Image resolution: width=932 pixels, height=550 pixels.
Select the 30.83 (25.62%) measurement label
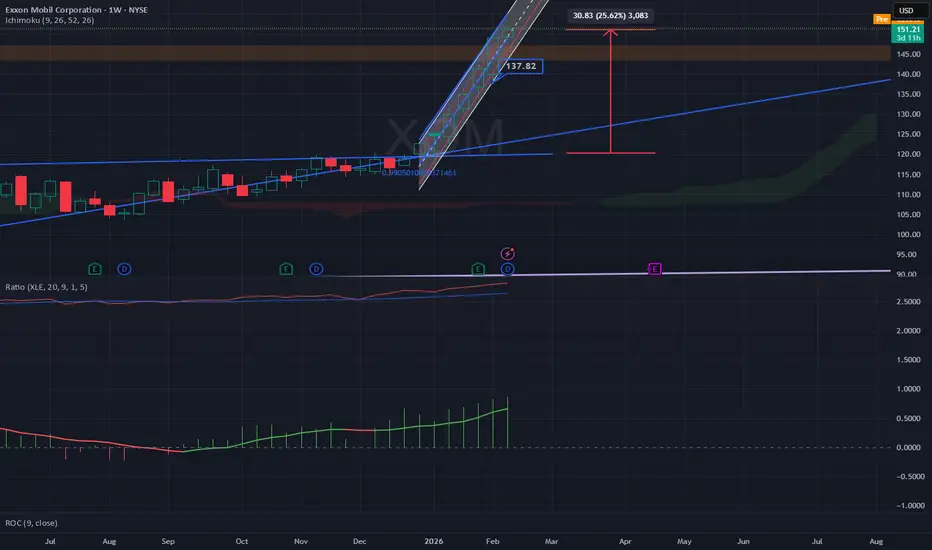610,15
